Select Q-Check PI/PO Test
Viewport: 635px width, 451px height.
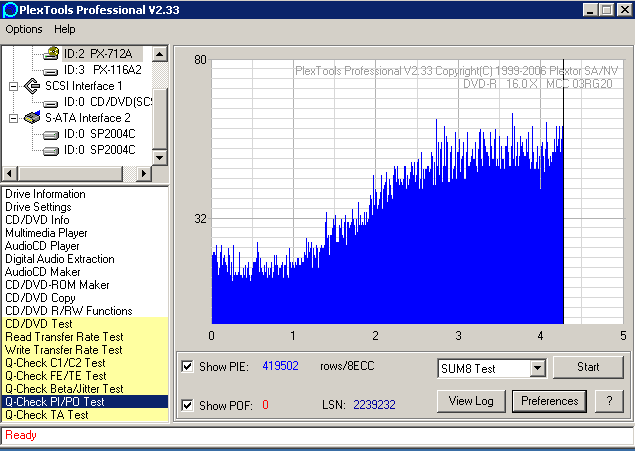tap(85, 401)
